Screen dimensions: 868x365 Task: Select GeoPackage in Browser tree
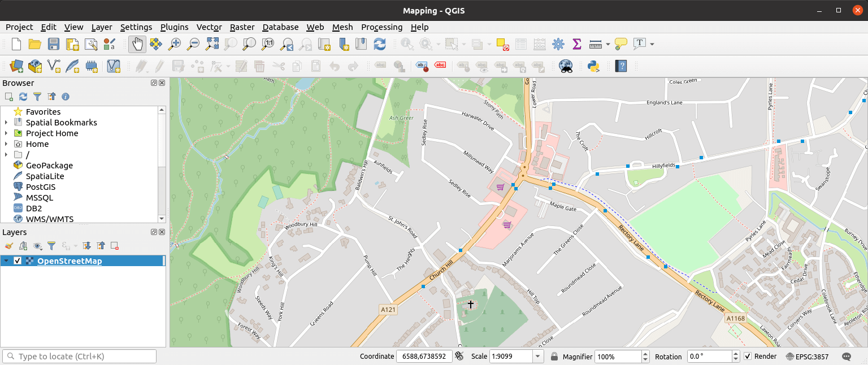[x=49, y=166]
